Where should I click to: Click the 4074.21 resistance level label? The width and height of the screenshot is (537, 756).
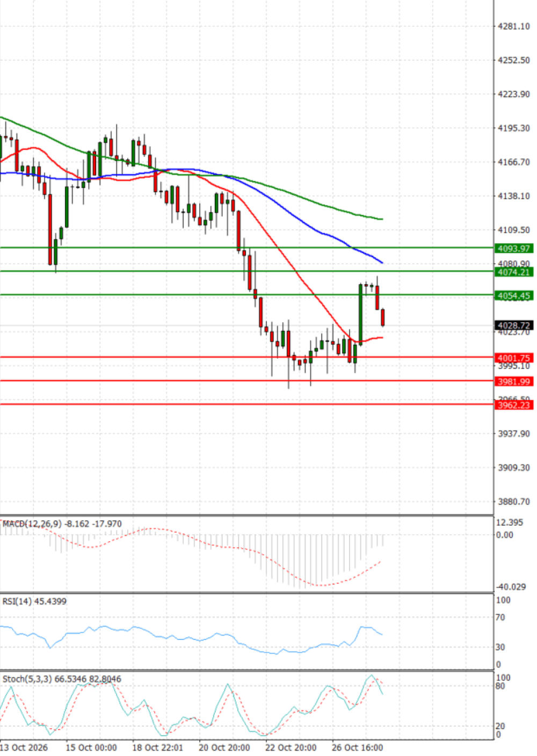point(513,272)
